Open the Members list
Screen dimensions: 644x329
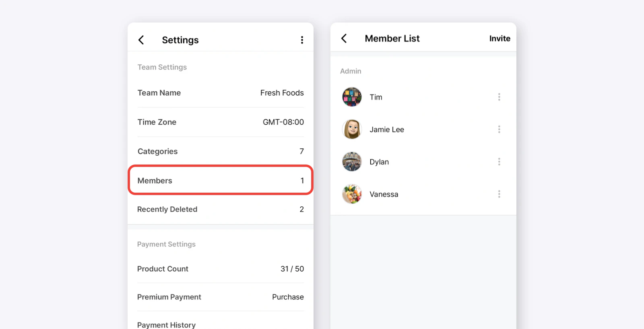220,180
